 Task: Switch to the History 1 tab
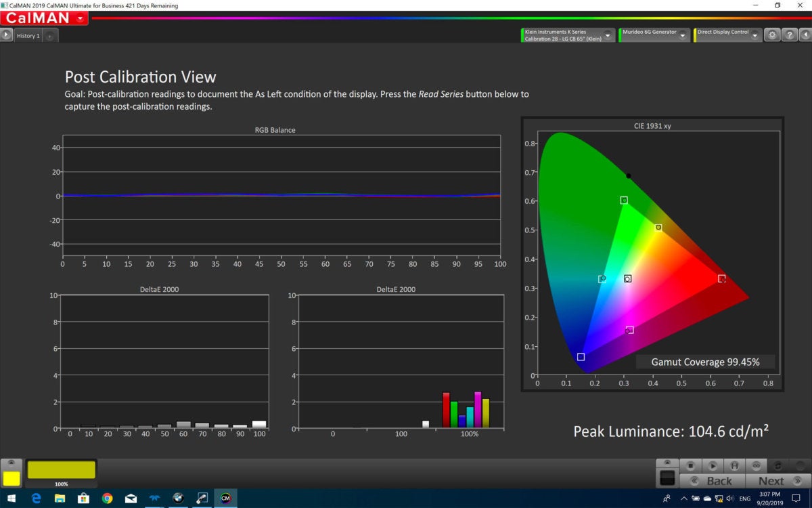[28, 36]
